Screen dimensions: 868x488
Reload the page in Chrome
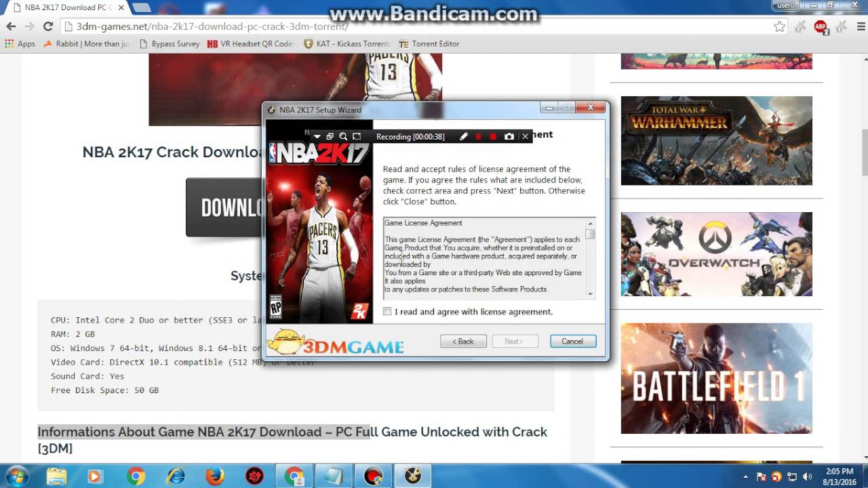(x=47, y=26)
